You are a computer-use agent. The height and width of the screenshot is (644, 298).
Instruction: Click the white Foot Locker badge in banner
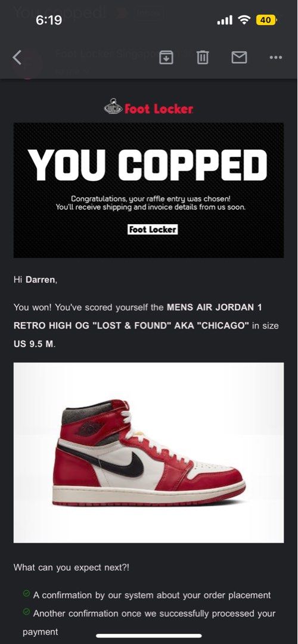click(x=153, y=229)
